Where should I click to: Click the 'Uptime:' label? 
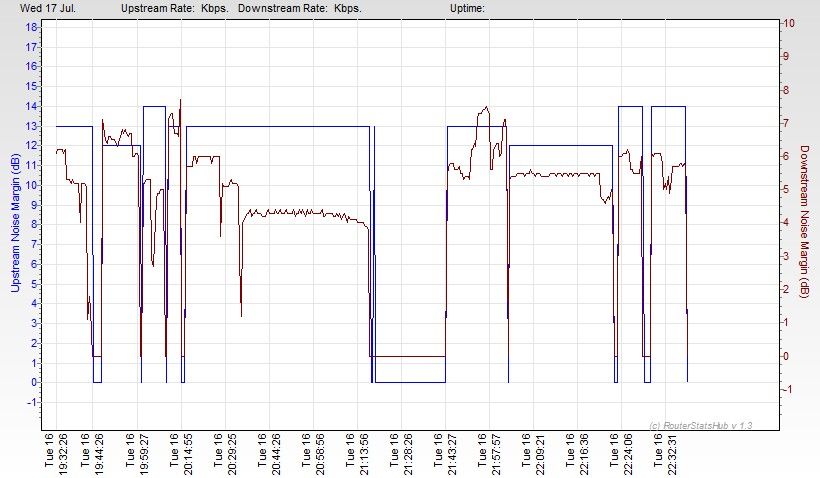[x=467, y=8]
